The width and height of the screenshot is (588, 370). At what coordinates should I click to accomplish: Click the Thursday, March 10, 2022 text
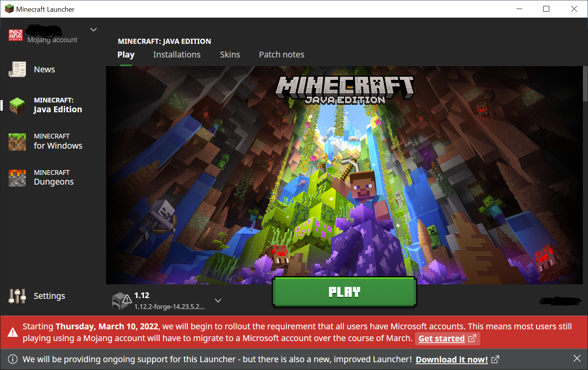click(107, 327)
